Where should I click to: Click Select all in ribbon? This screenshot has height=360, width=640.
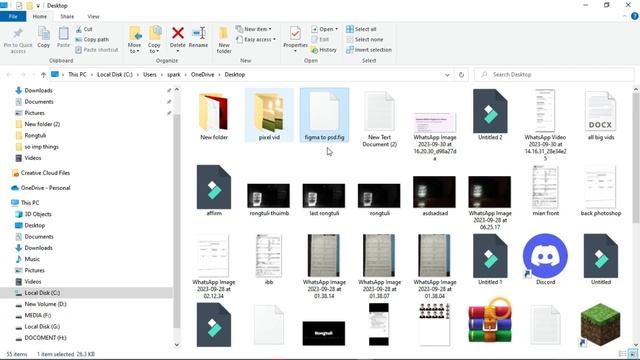click(x=361, y=29)
